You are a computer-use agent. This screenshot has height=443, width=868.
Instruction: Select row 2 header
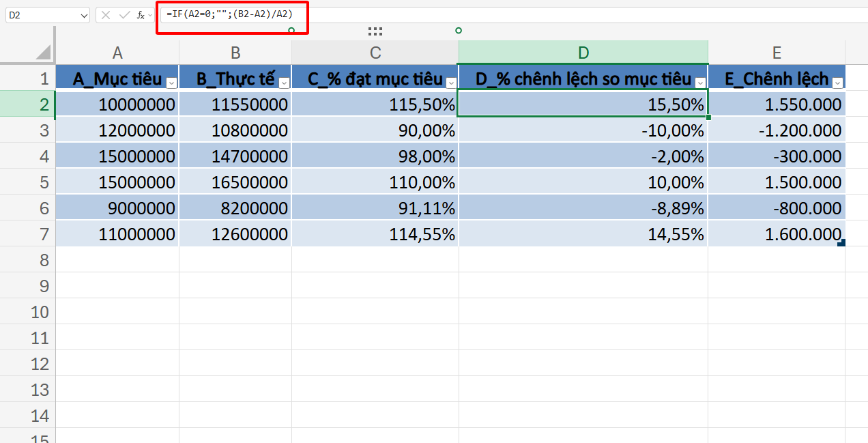coord(27,104)
